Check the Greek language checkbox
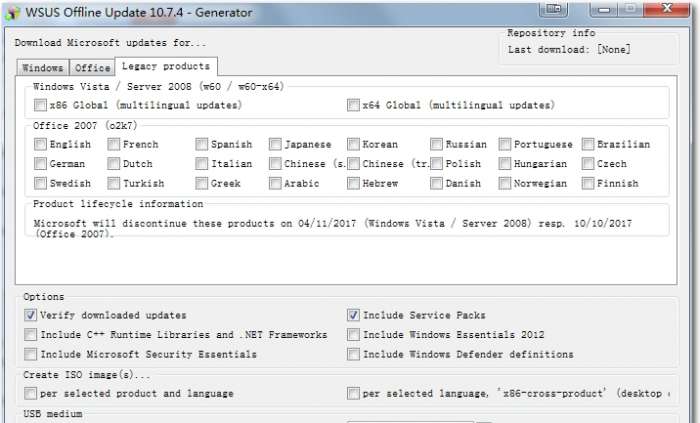Image resolution: width=700 pixels, height=423 pixels. [x=201, y=183]
